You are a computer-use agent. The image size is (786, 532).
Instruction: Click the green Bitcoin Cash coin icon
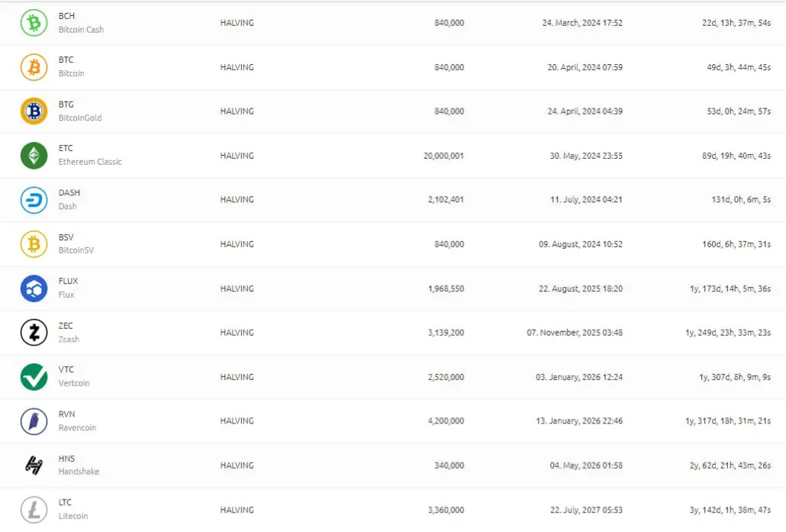34,23
